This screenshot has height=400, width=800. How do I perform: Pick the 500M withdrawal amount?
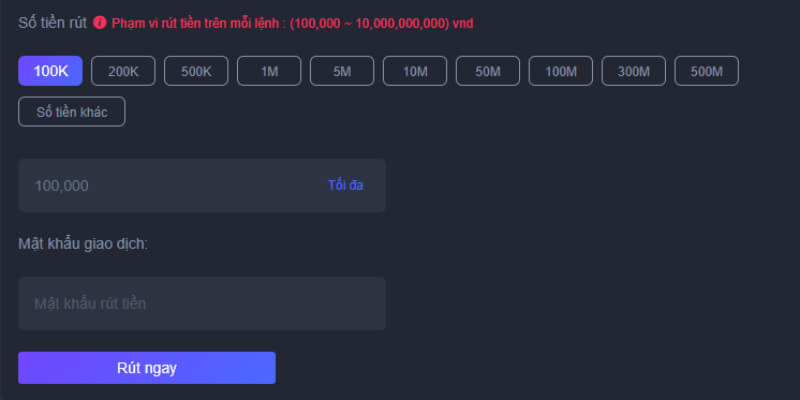point(707,71)
